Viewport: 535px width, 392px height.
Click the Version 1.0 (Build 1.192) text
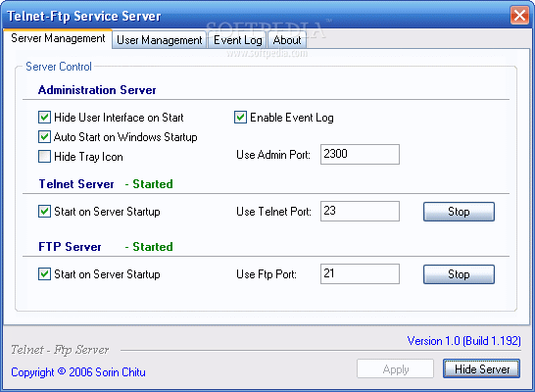point(464,341)
